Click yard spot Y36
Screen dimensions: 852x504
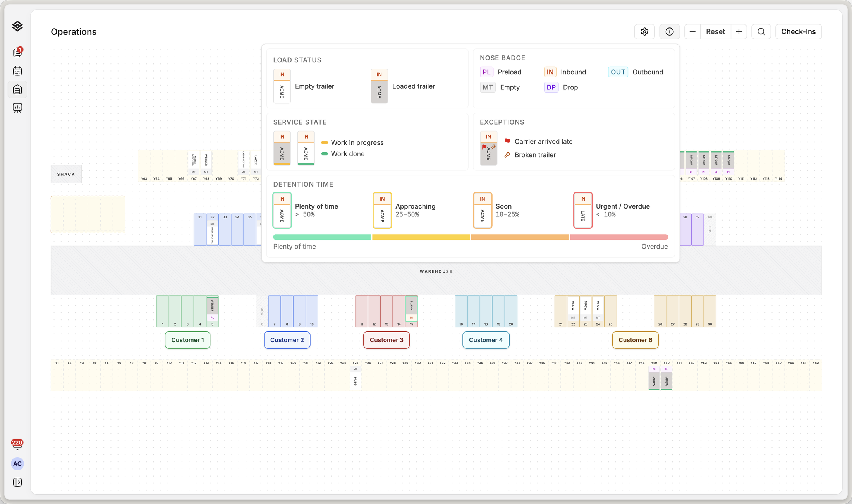click(492, 375)
